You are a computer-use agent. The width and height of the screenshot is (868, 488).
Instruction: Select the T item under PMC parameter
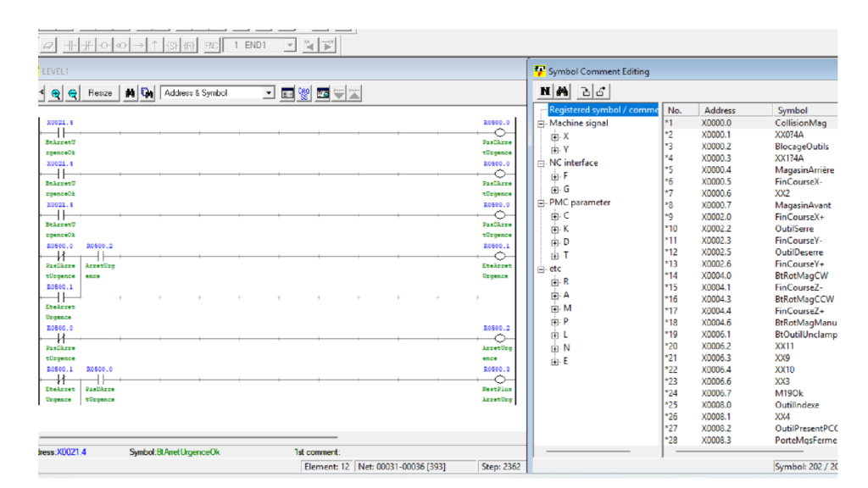coord(565,256)
